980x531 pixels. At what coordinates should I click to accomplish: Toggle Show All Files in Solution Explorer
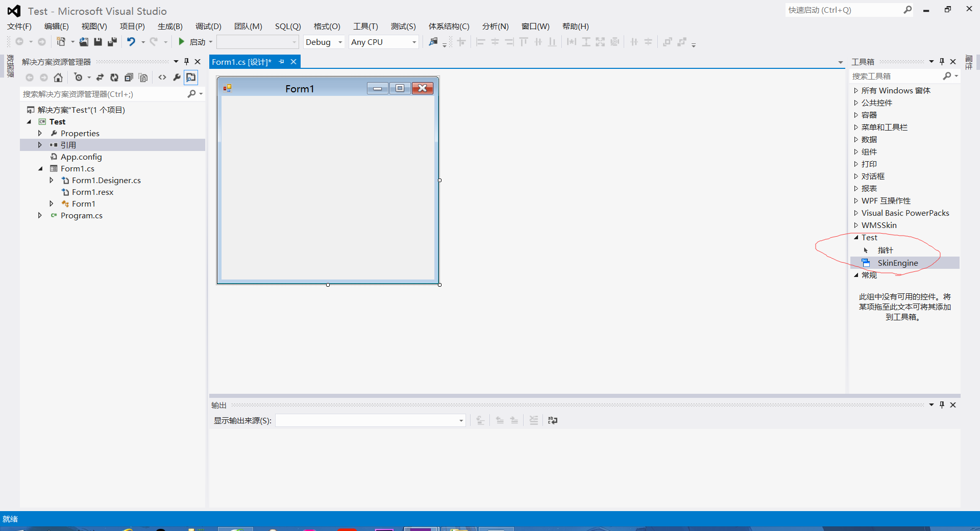(143, 78)
